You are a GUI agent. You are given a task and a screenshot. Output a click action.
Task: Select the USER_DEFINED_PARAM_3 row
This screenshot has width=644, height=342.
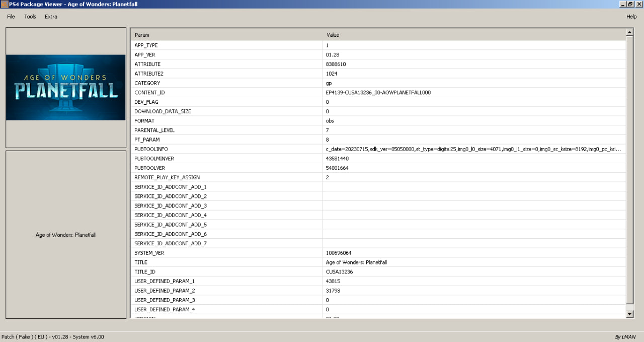(x=378, y=300)
